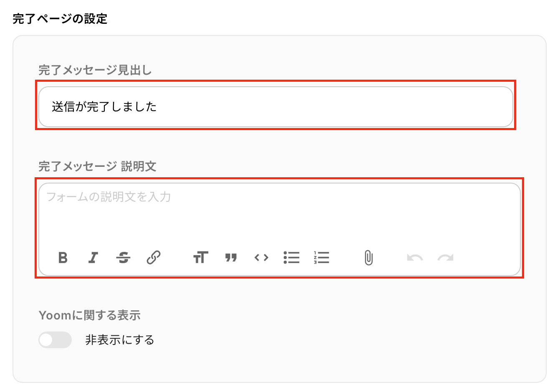The width and height of the screenshot is (555, 392).
Task: Apply italic formatting in the editor
Action: tap(93, 258)
